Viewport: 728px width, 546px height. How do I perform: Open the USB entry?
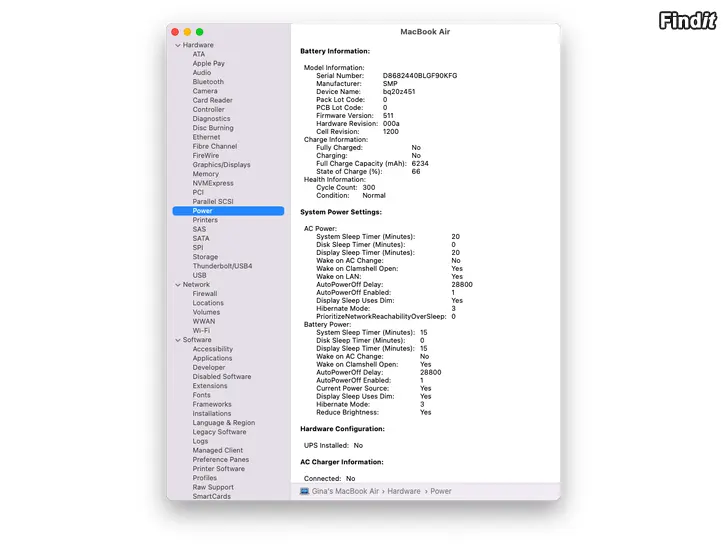pyautogui.click(x=199, y=275)
